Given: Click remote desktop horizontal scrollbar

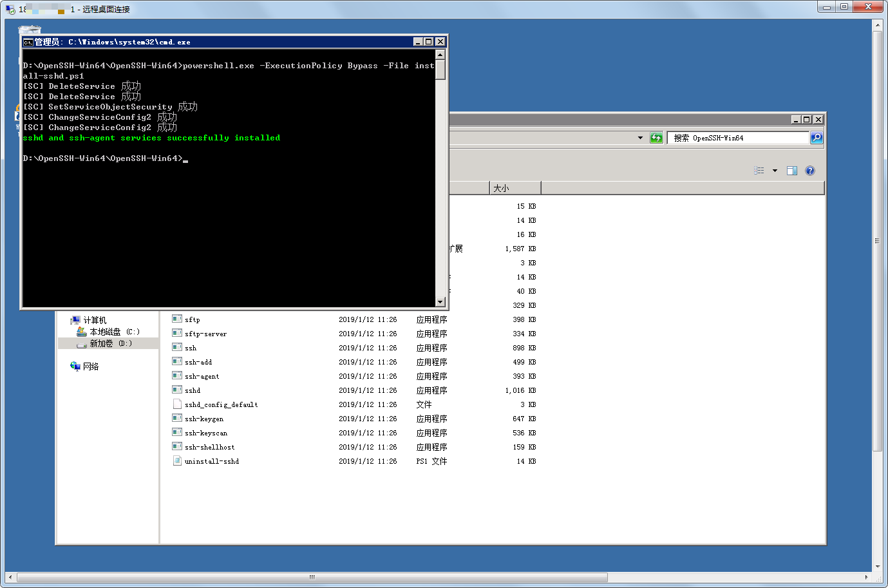Looking at the screenshot, I should [312, 577].
